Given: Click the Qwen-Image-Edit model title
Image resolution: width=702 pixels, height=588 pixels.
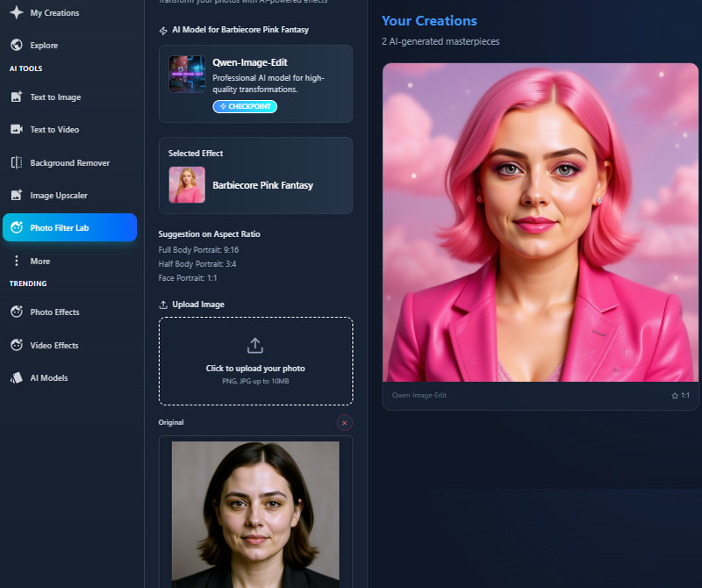Looking at the screenshot, I should (250, 62).
